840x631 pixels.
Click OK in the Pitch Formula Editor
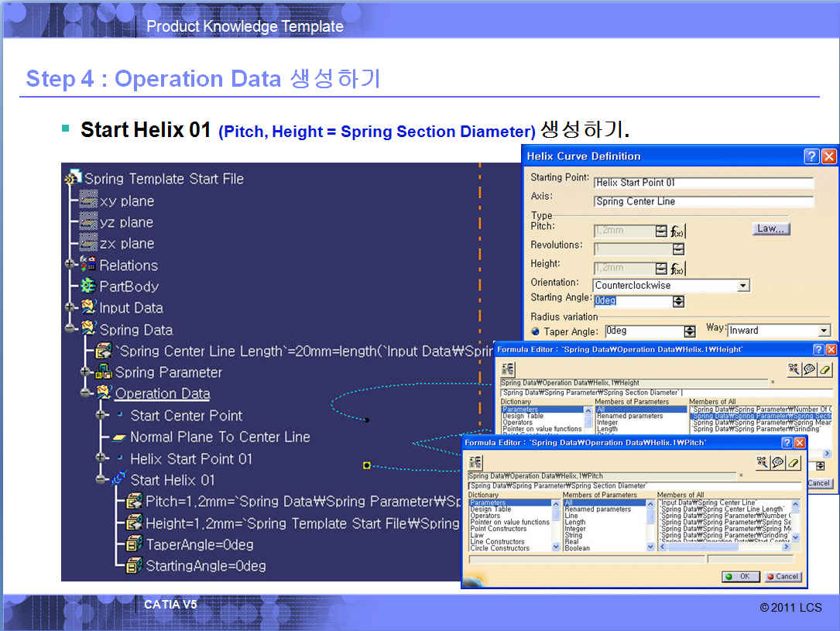740,576
